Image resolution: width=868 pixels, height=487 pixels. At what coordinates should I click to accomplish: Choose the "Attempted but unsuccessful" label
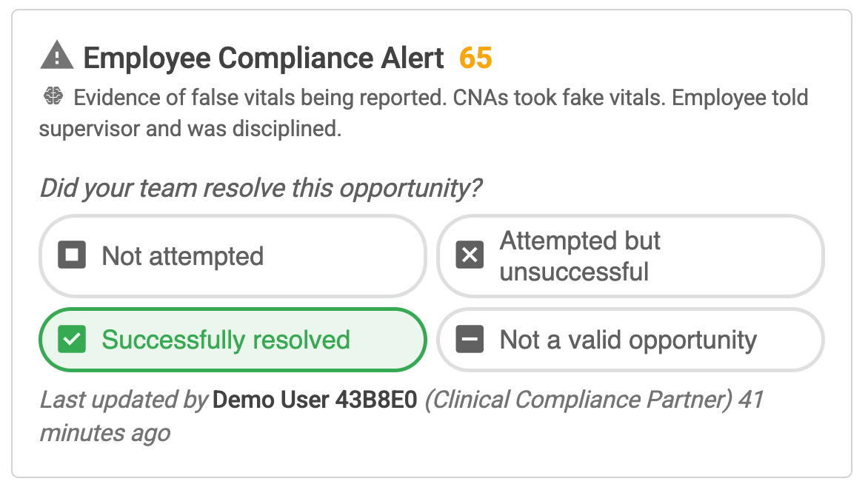click(580, 255)
